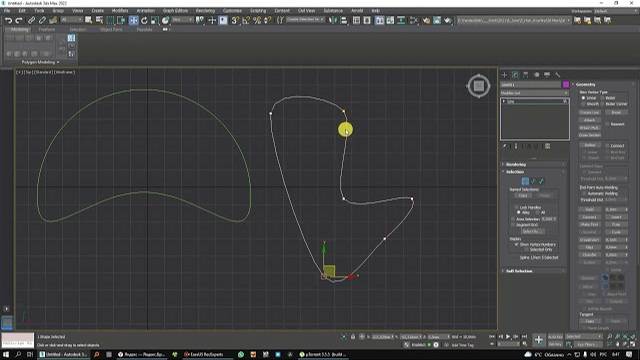Image resolution: width=640 pixels, height=360 pixels.
Task: Activate Select and Link tool
Action: [x=31, y=20]
